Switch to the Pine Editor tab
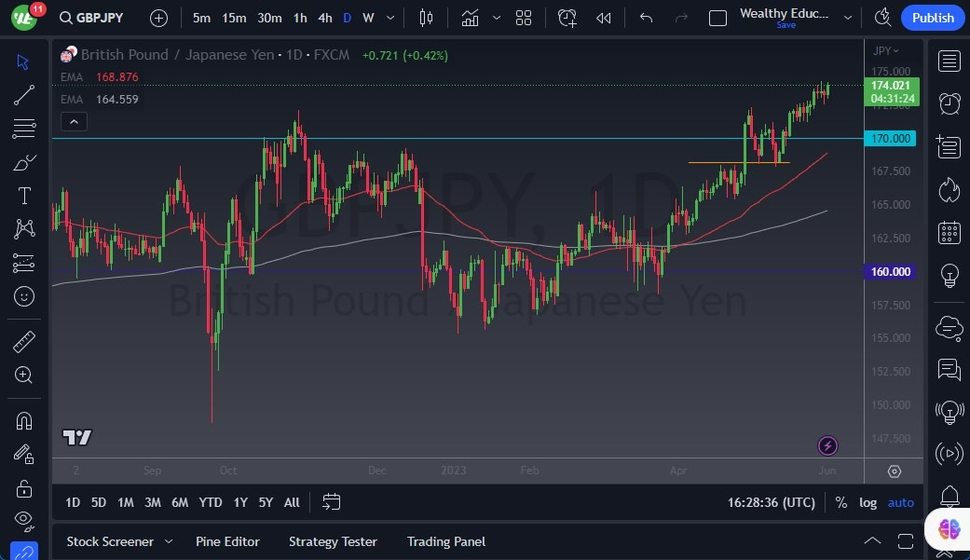 point(227,541)
